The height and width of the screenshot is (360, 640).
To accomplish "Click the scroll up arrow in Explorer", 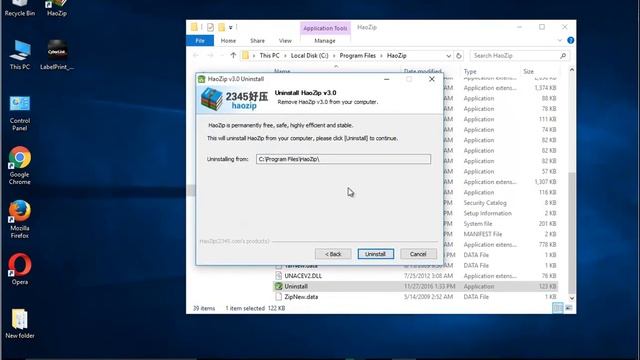I will click(571, 70).
